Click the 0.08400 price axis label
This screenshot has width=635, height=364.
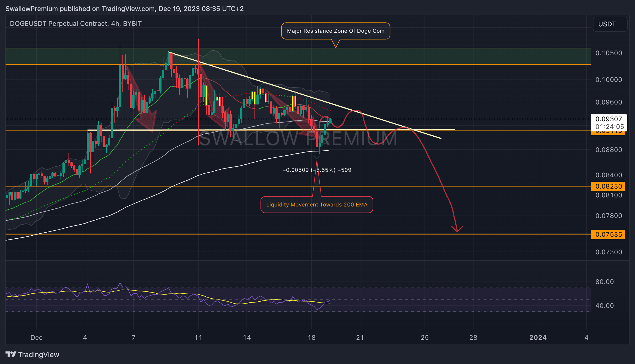tap(609, 175)
